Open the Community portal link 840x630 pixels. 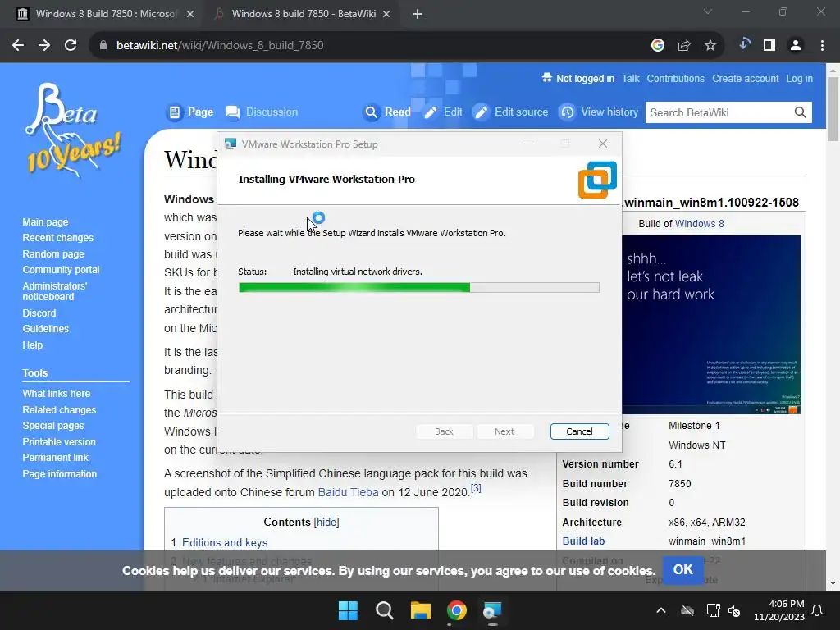[61, 270]
